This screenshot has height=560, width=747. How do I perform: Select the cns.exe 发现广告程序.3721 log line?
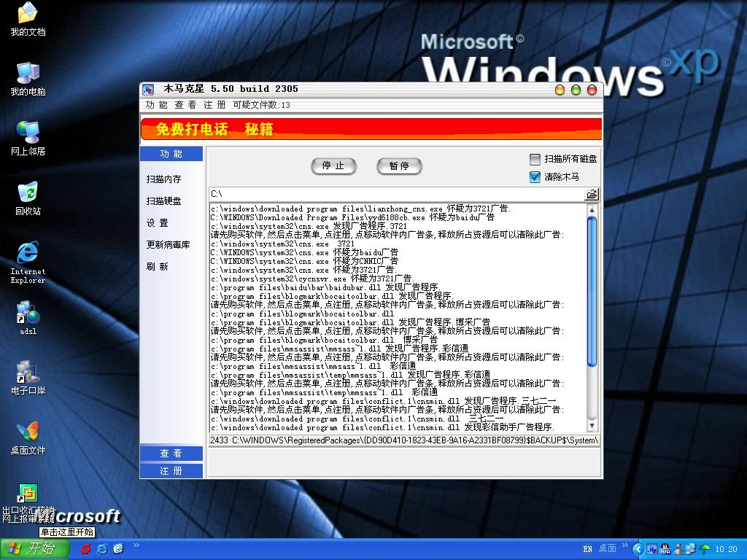tap(309, 226)
